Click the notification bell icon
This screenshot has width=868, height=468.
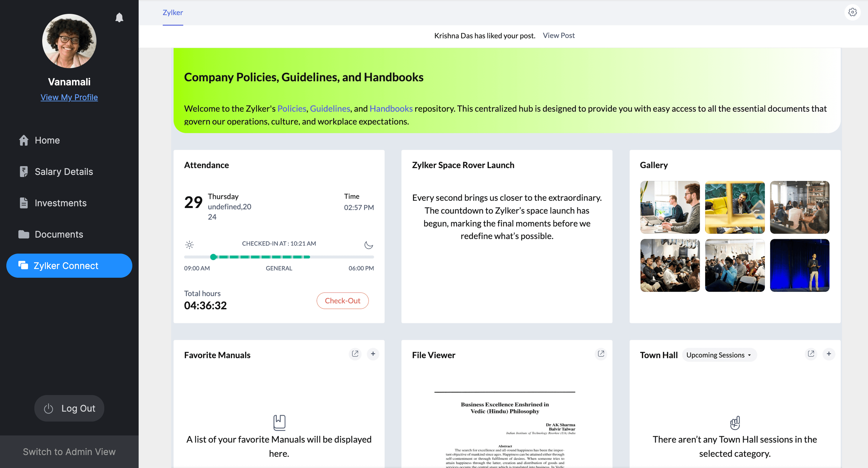coord(119,17)
